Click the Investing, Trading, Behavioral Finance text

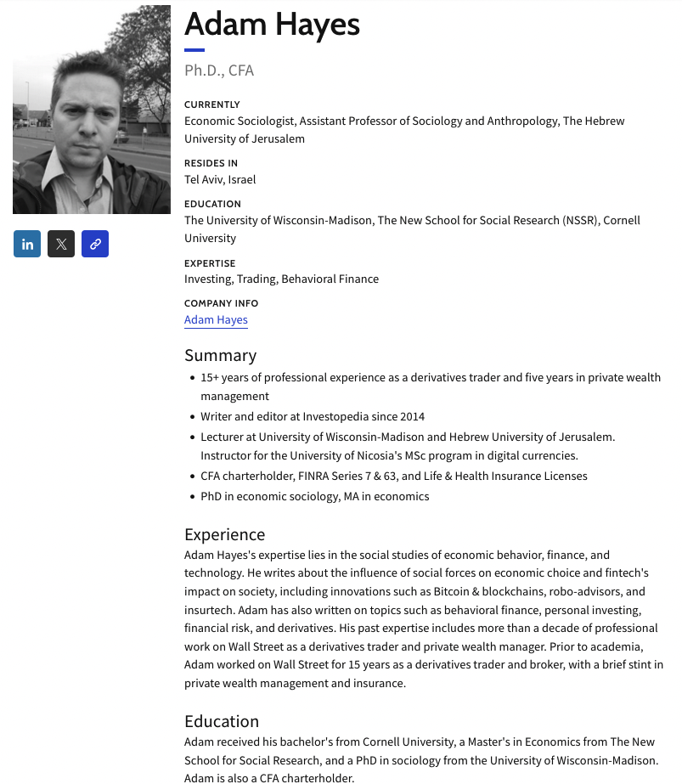tap(281, 279)
